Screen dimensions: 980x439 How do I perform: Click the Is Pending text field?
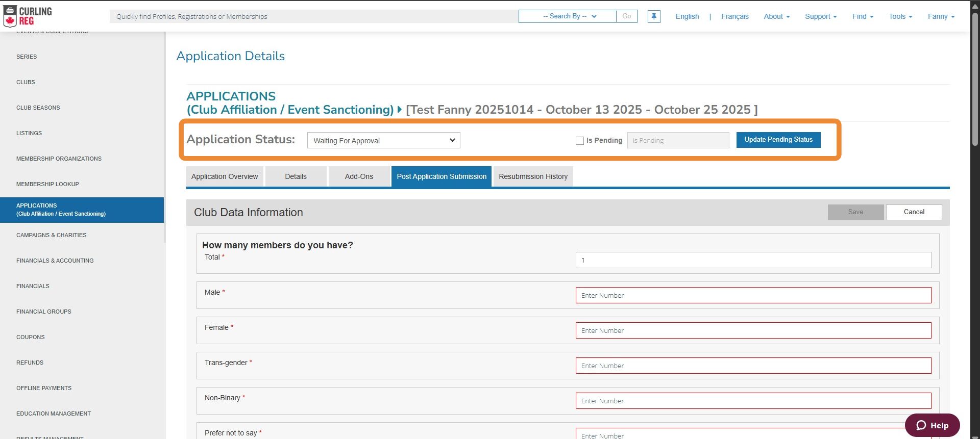pos(678,140)
